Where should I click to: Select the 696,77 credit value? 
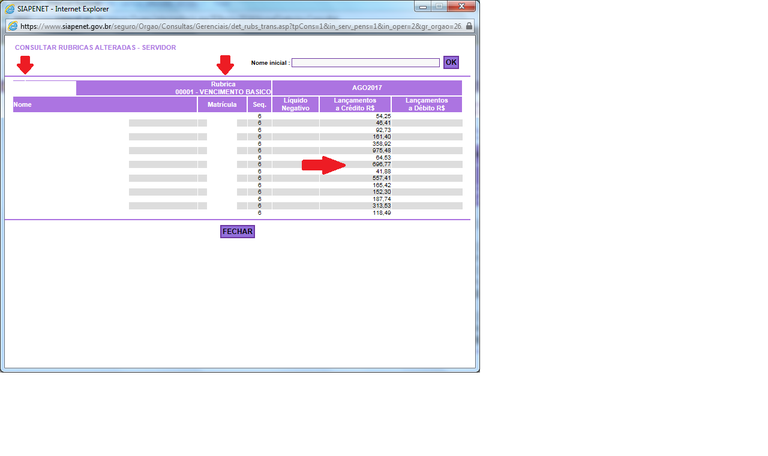tap(380, 165)
